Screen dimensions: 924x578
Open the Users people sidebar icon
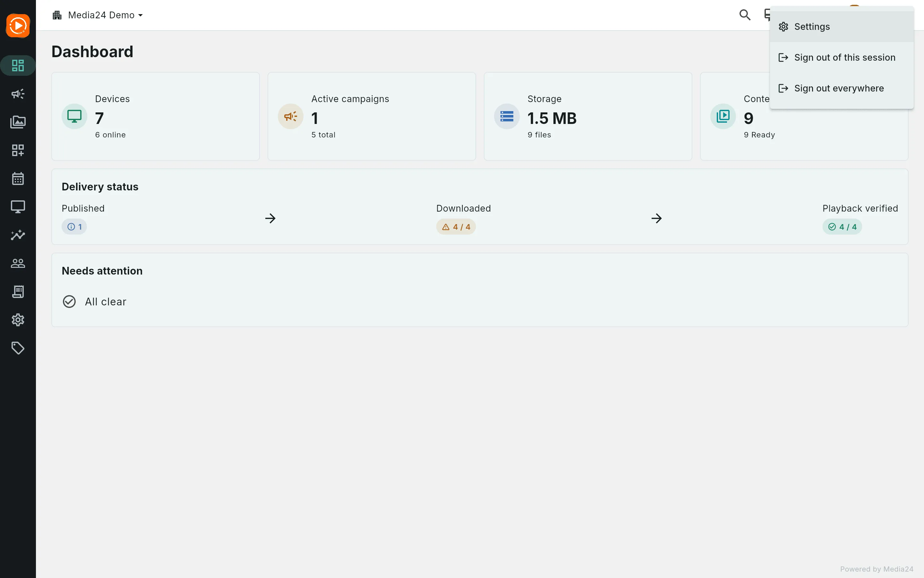tap(18, 263)
